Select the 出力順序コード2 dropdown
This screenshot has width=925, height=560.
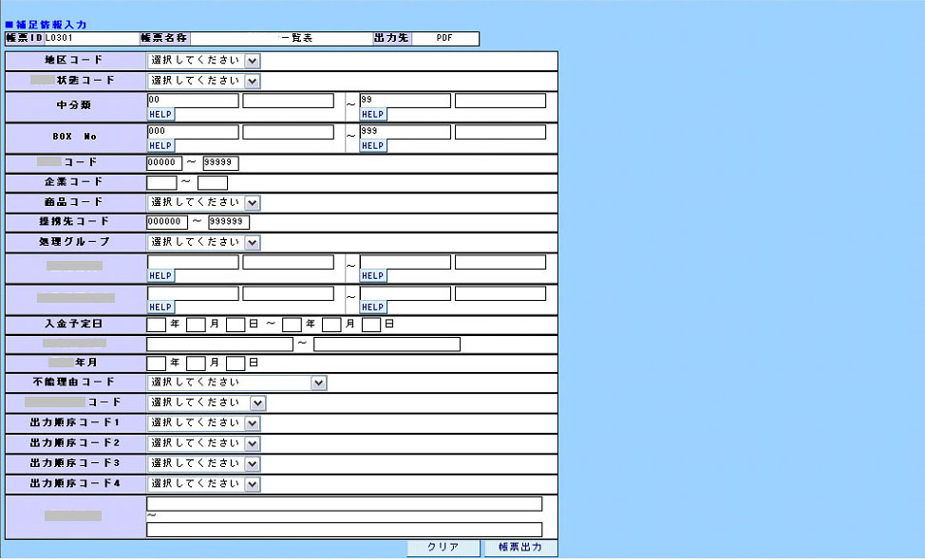[203, 443]
